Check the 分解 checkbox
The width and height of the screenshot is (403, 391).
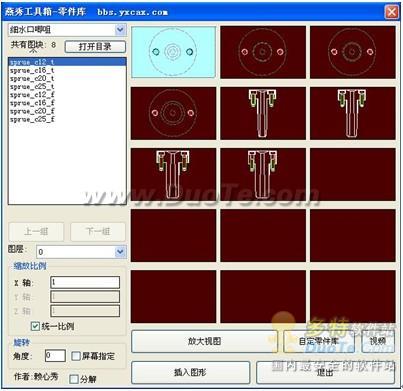(x=74, y=379)
